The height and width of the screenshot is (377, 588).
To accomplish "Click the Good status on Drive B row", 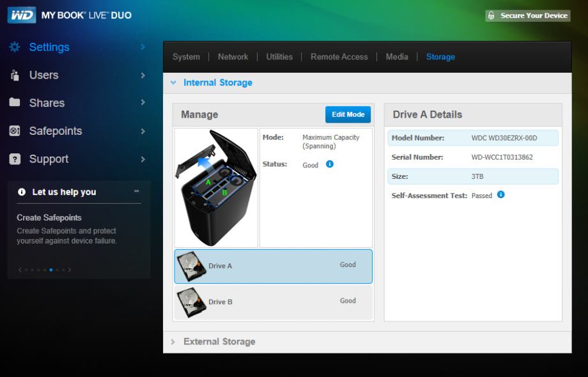I will click(x=348, y=300).
